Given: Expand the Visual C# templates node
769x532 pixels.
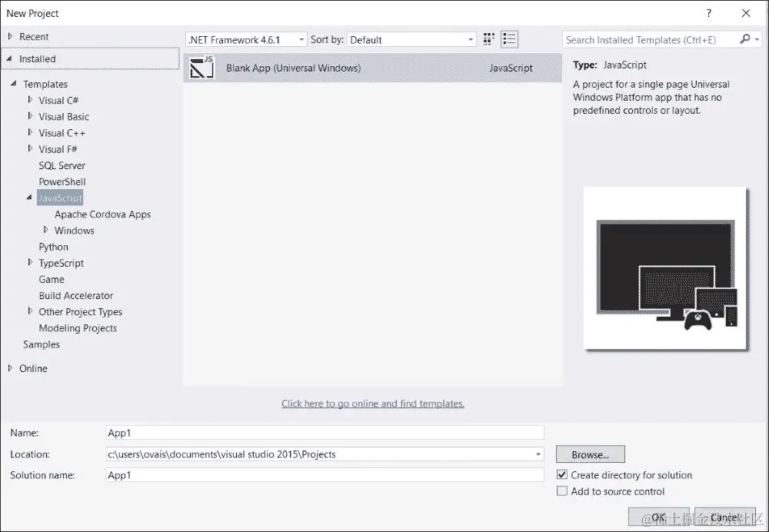Looking at the screenshot, I should coord(31,100).
